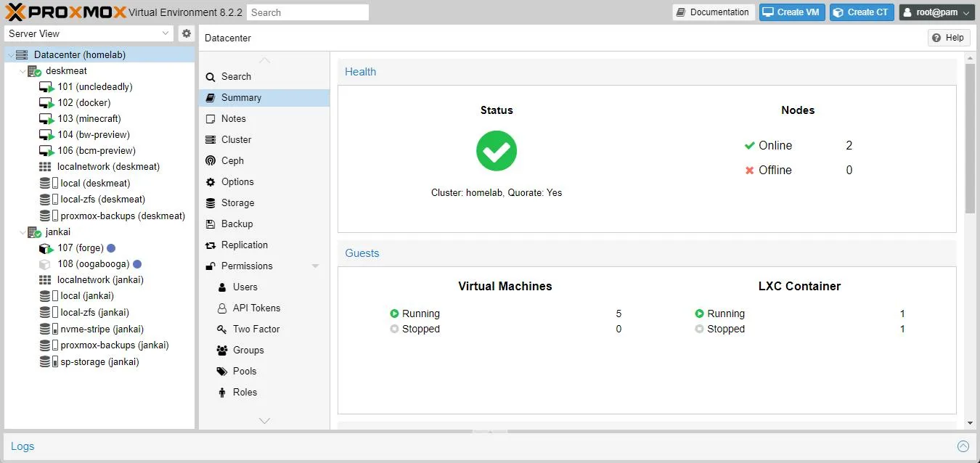The image size is (980, 463).
Task: Click the jankai node server icon
Action: pyautogui.click(x=34, y=232)
